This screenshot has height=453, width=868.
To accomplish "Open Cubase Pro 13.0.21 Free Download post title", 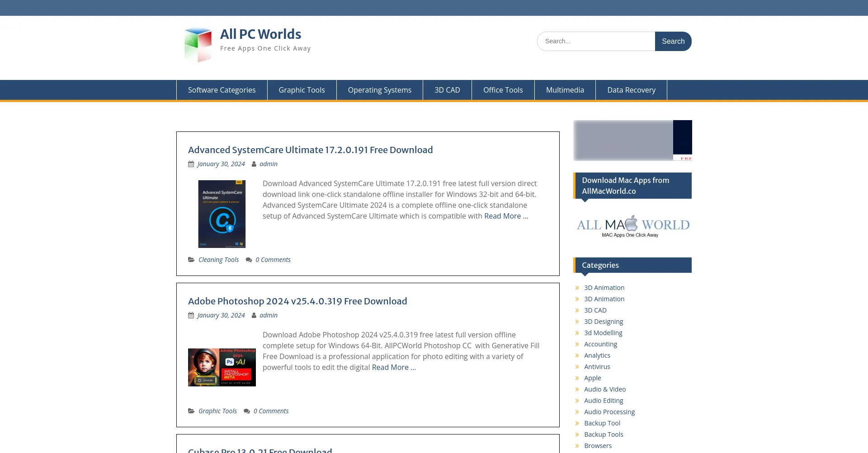I will 260,451.
